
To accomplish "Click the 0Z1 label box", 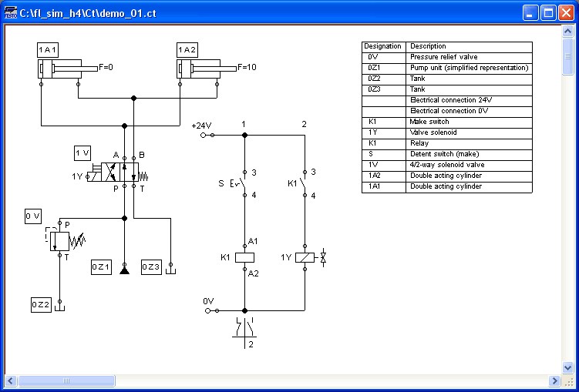I will pyautogui.click(x=101, y=267).
